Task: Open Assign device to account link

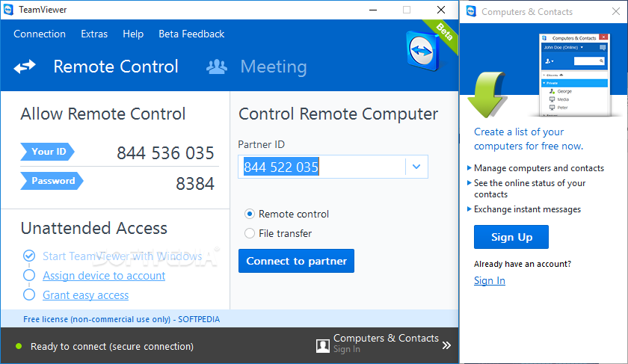Action: click(104, 276)
